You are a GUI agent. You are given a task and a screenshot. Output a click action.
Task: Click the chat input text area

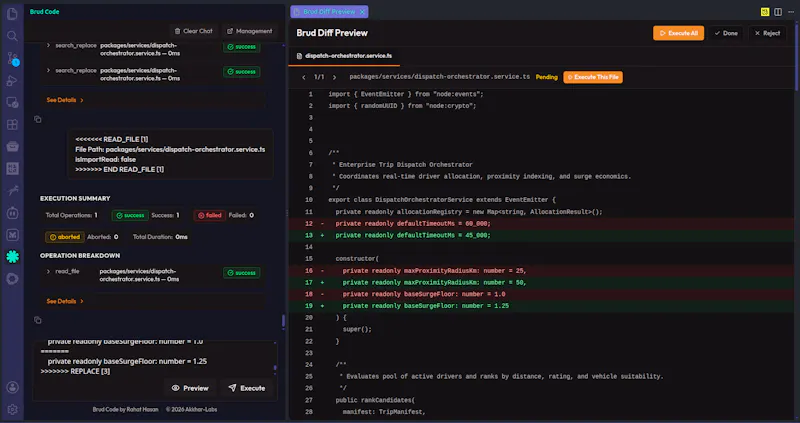click(x=153, y=357)
